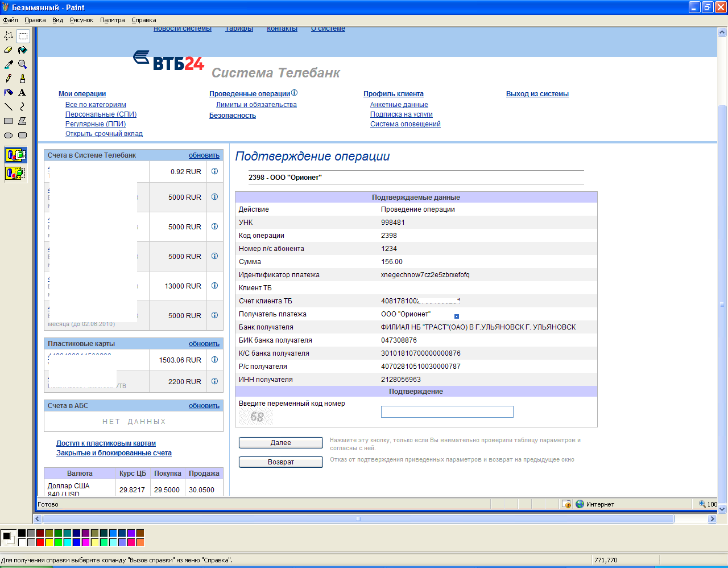This screenshot has width=728, height=568.
Task: Open the Палитра menu
Action: pyautogui.click(x=113, y=20)
